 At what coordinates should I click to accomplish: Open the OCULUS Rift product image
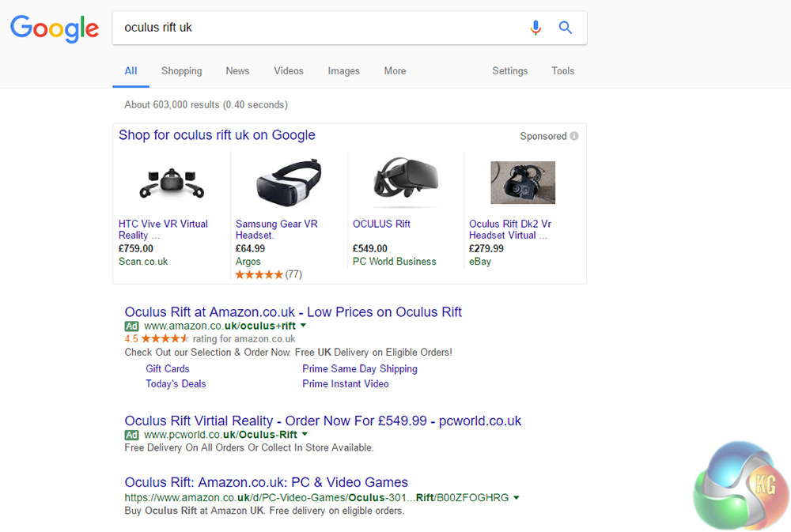pos(405,181)
